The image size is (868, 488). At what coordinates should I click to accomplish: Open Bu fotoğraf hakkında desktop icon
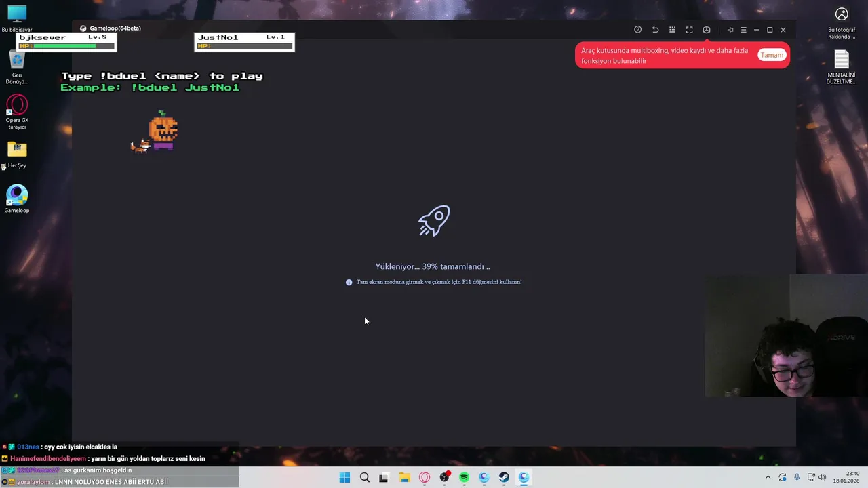[842, 22]
